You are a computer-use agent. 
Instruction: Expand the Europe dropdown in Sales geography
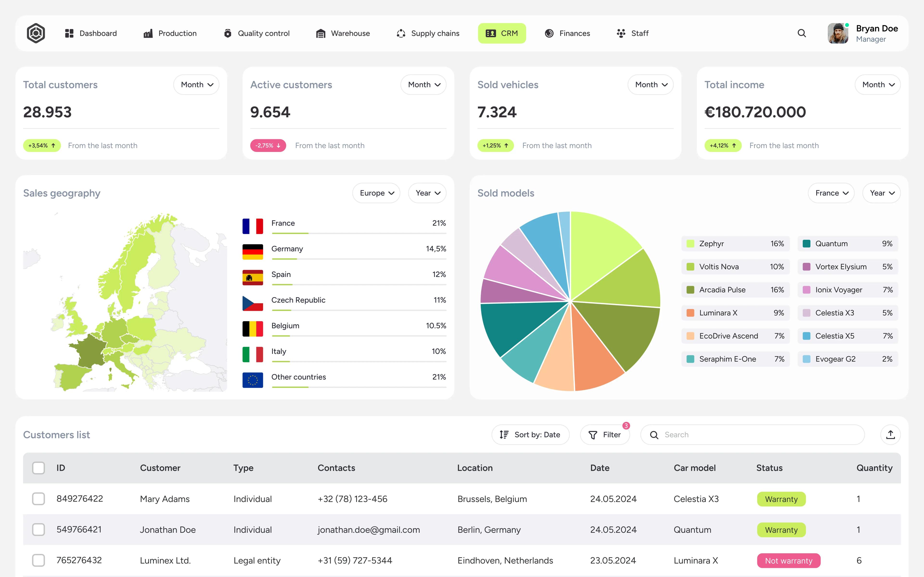376,193
